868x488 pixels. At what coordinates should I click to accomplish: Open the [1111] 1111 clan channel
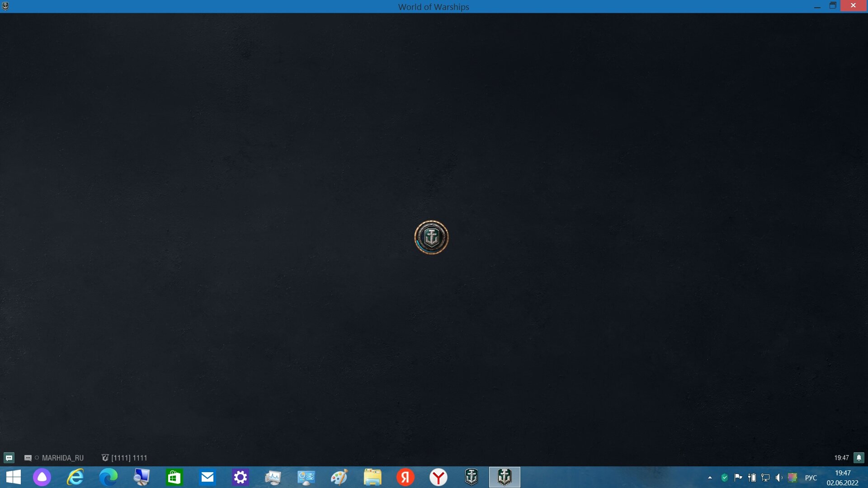click(125, 458)
